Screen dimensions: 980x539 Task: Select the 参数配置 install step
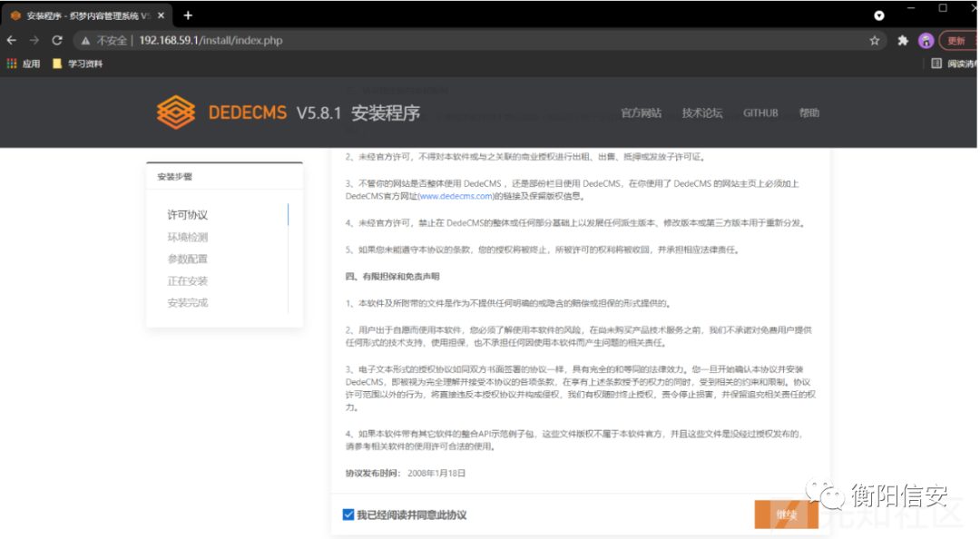tap(188, 259)
